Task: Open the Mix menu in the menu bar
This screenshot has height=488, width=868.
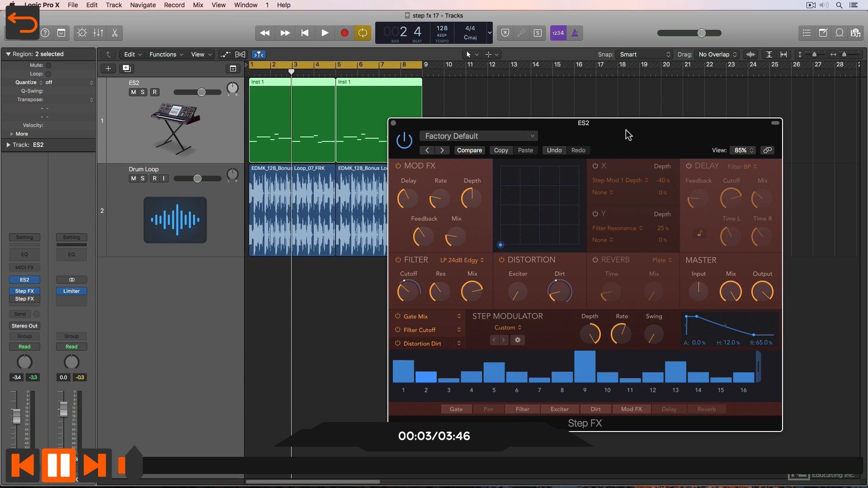Action: point(198,5)
